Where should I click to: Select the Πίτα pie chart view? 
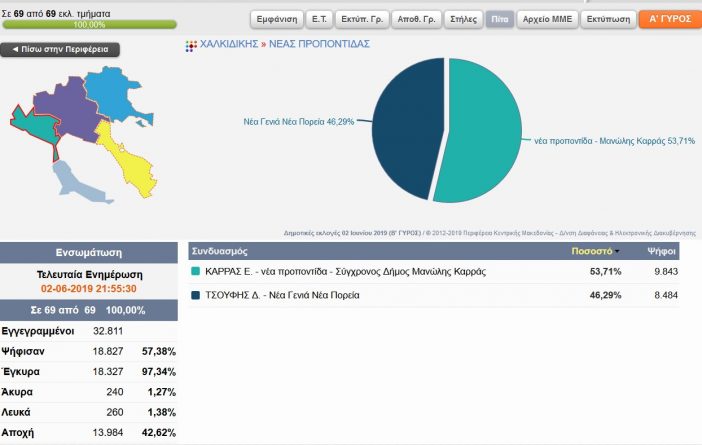(x=500, y=19)
